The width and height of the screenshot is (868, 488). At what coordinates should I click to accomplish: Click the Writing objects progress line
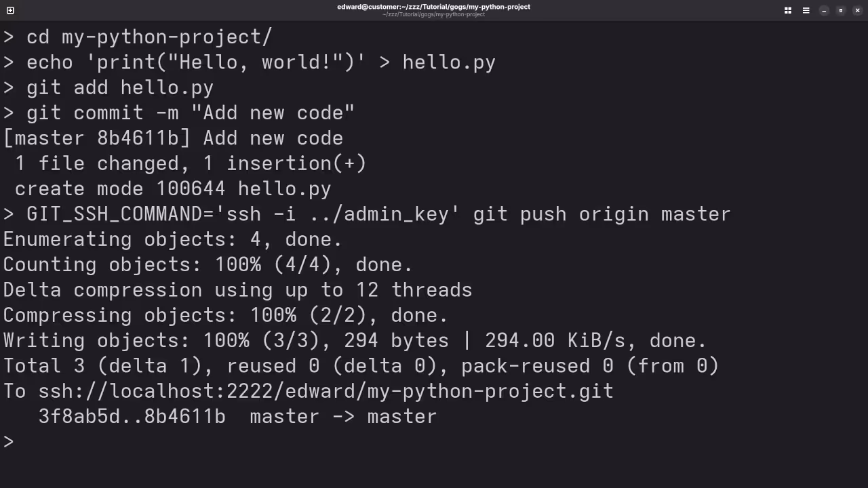tap(353, 340)
